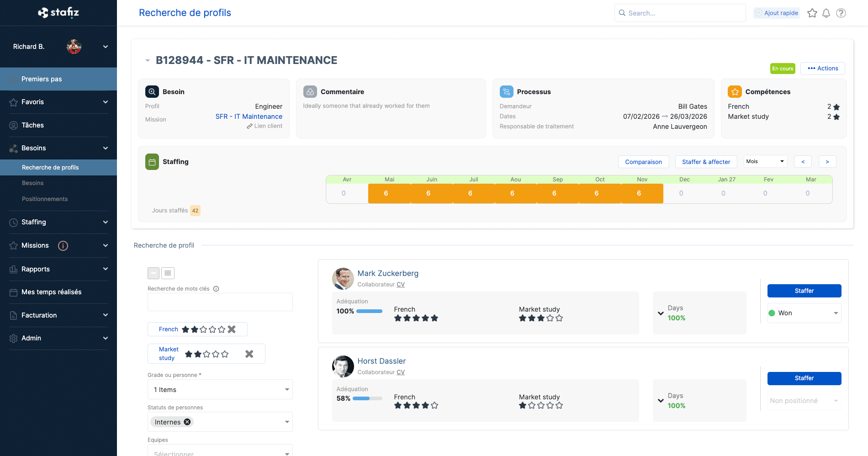Click the Processus card icon
The height and width of the screenshot is (456, 868).
pos(506,91)
